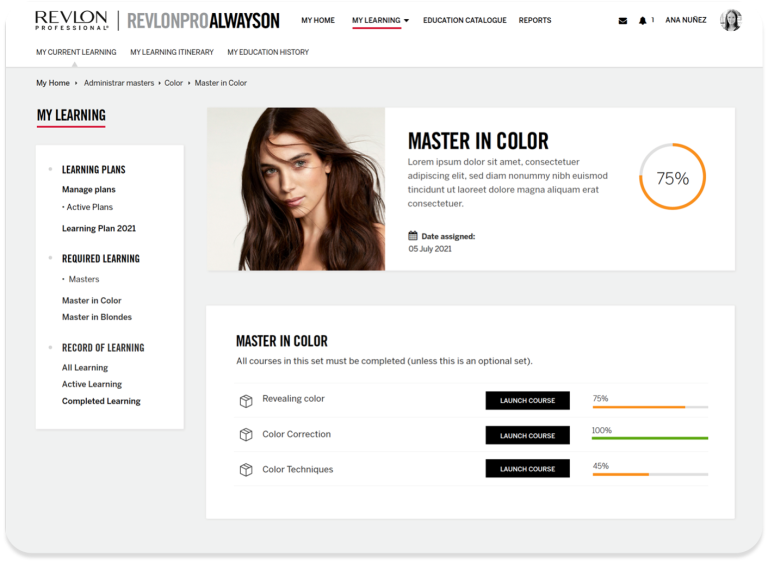Open Active Learning record link
Viewport: 768px width, 563px height.
(x=92, y=384)
